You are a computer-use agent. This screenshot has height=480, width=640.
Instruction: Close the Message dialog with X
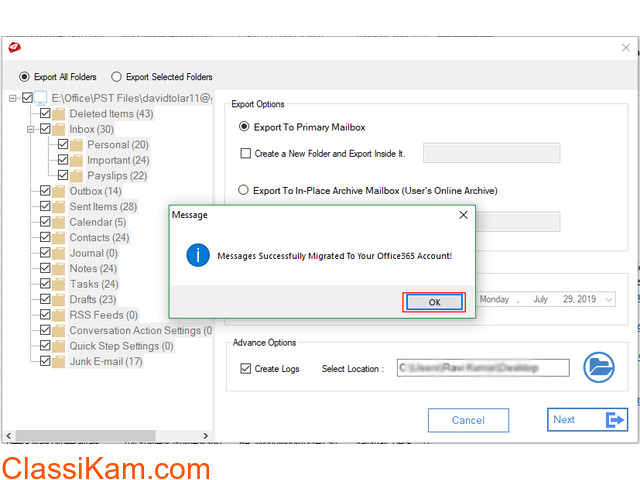tap(463, 215)
